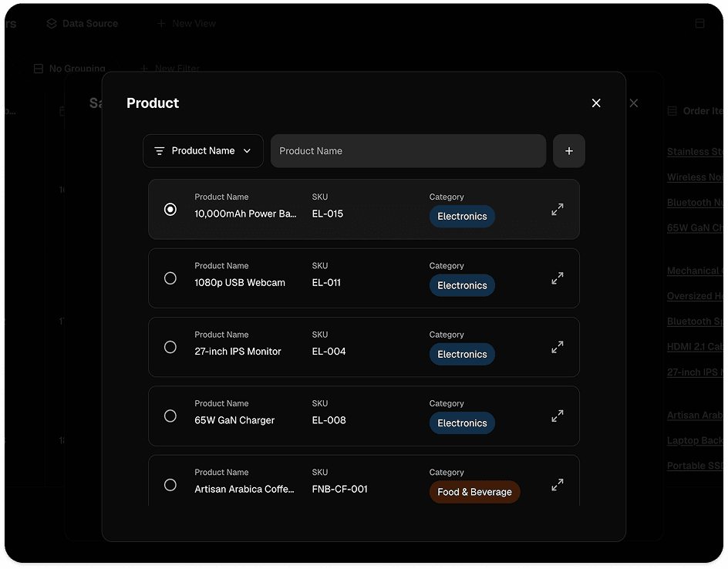
Task: Open the HDMI 2.1 Cab... link in background
Action: coord(695,347)
